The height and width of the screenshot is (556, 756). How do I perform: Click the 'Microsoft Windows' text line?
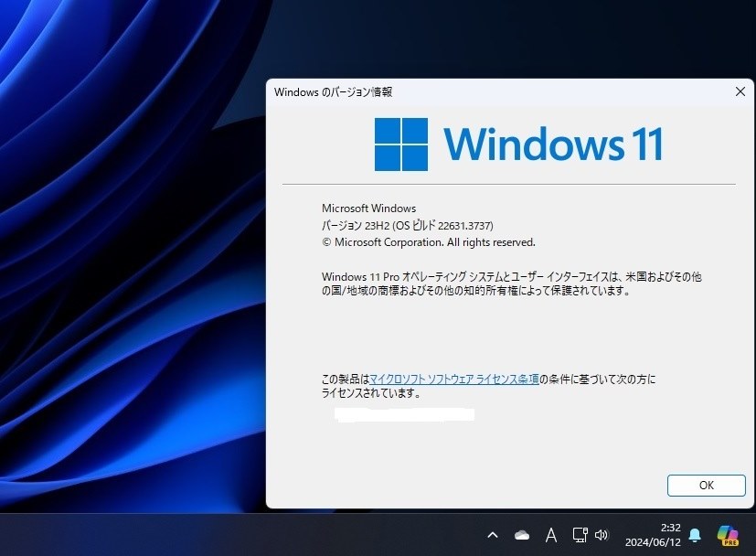[368, 208]
